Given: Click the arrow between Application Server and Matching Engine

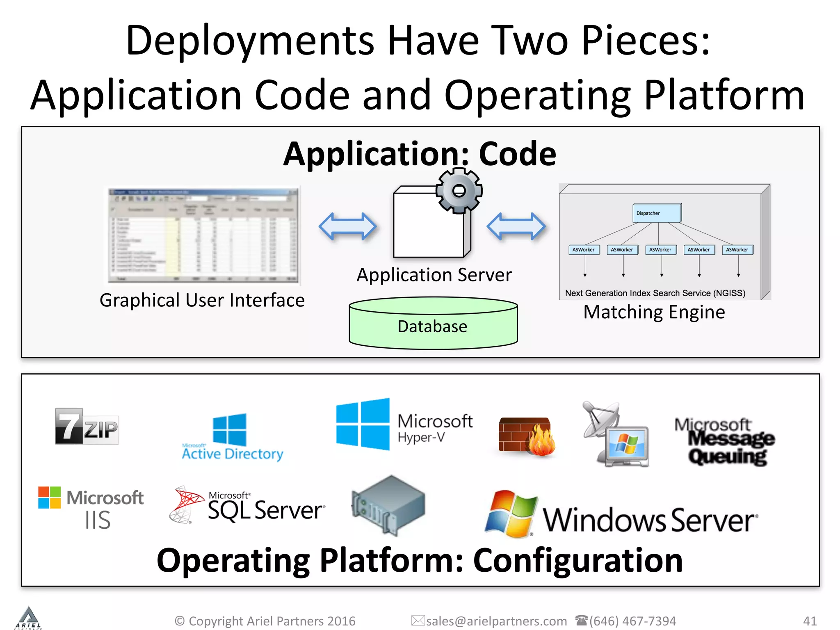Looking at the screenshot, I should [516, 226].
